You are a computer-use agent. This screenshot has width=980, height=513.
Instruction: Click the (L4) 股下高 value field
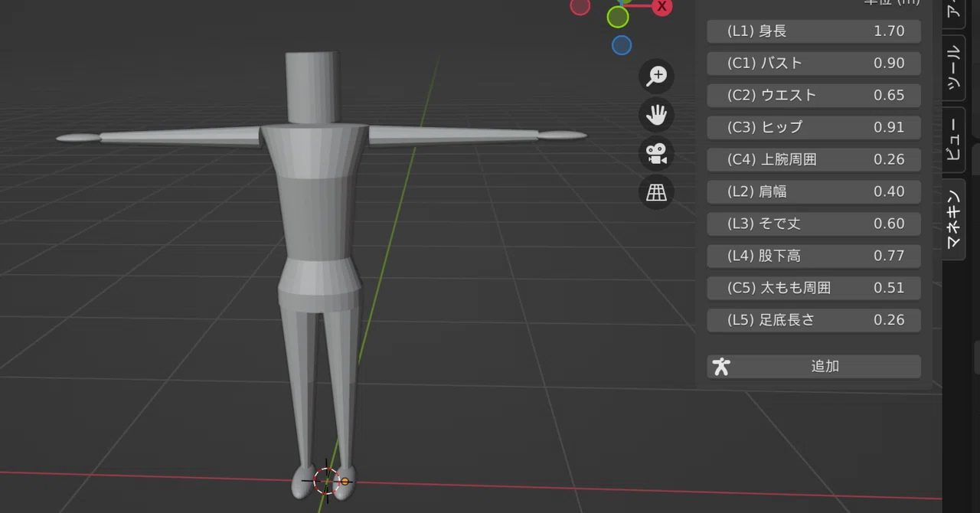pos(814,256)
